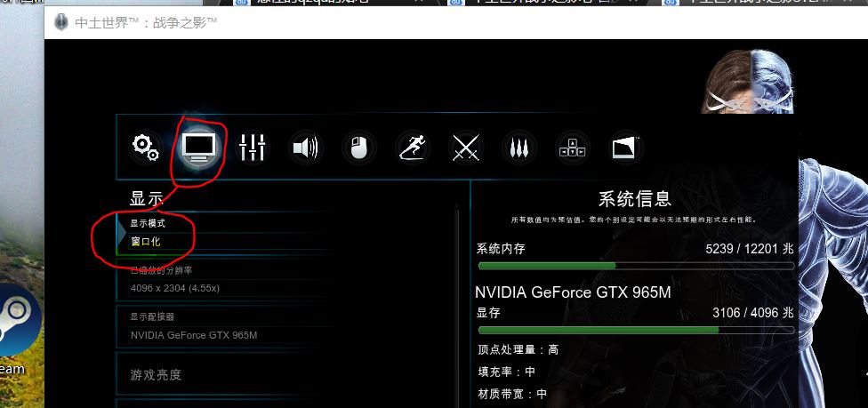Click the 显示 section heading
868x408 pixels.
pyautogui.click(x=148, y=198)
